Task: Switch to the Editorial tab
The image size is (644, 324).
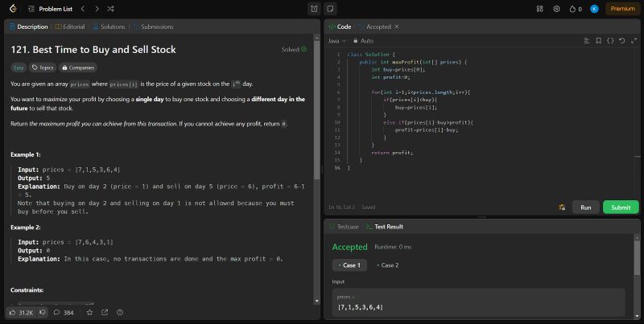Action: [x=70, y=27]
